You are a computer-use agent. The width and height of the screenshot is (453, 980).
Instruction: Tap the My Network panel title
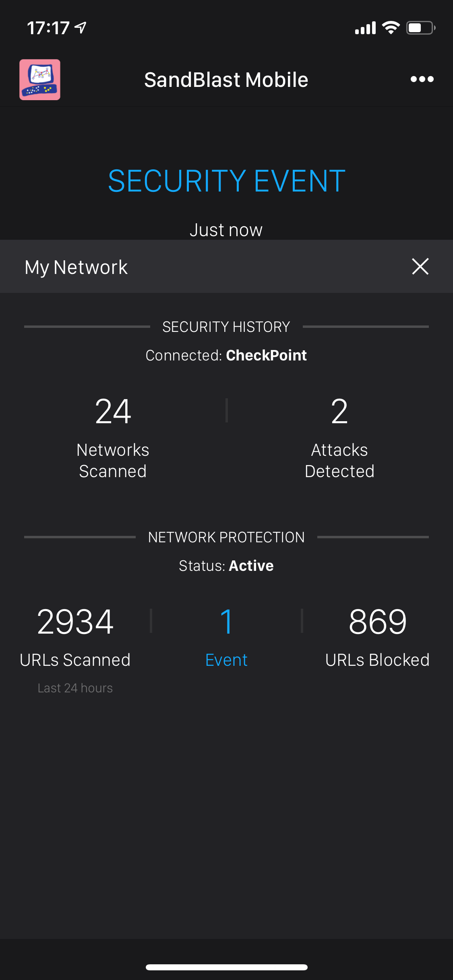(76, 268)
